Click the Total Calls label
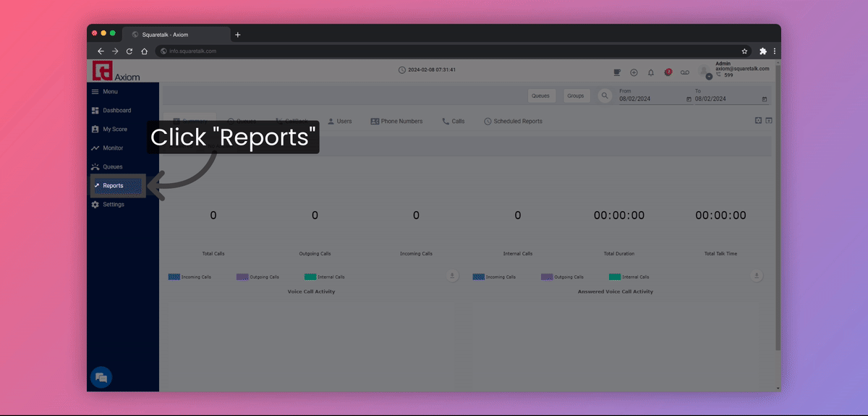 tap(213, 254)
